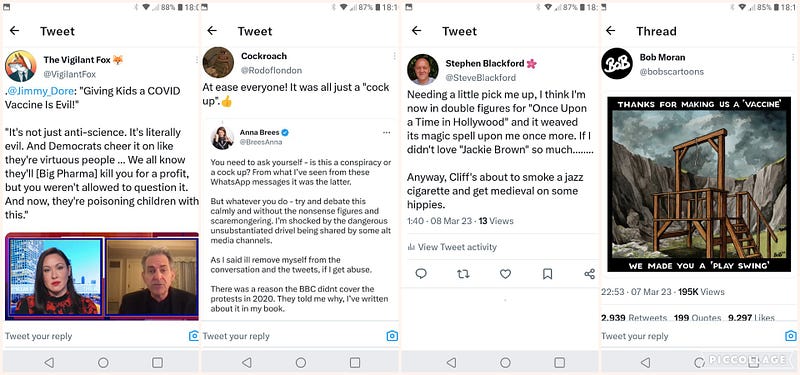Open more options beside The Vigilant Fox name
The width and height of the screenshot is (800, 375).
pos(196,60)
